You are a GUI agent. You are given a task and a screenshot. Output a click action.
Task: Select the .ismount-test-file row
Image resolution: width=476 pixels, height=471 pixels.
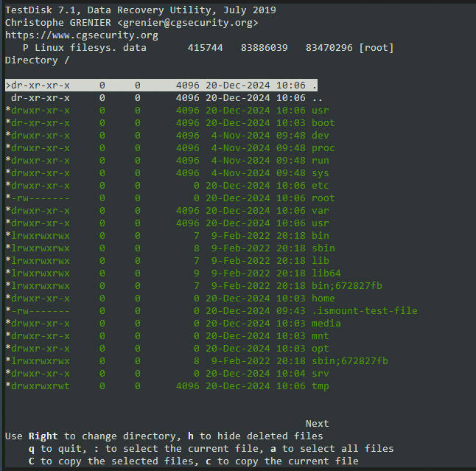(x=211, y=310)
